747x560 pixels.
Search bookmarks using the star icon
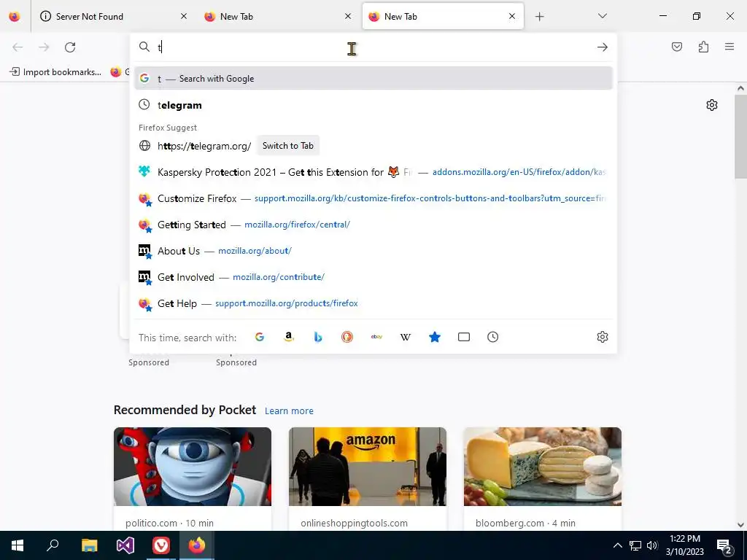435,337
